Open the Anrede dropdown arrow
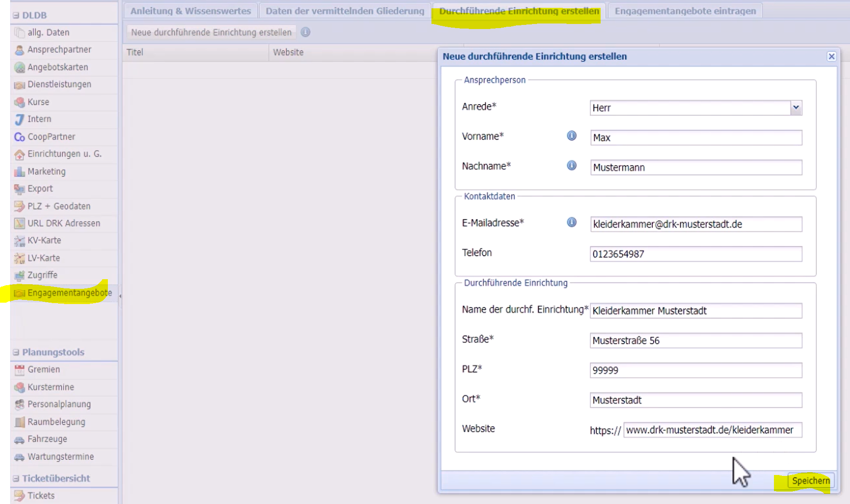The height and width of the screenshot is (504, 850). [x=796, y=108]
